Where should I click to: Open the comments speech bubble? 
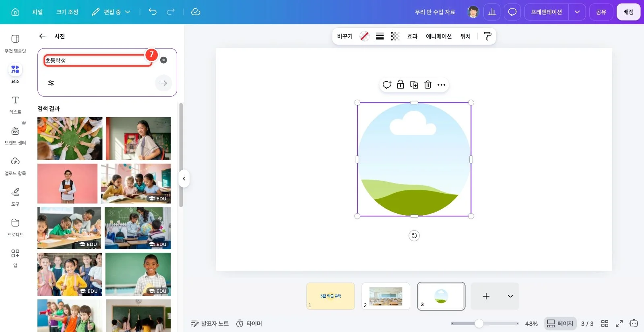[512, 12]
